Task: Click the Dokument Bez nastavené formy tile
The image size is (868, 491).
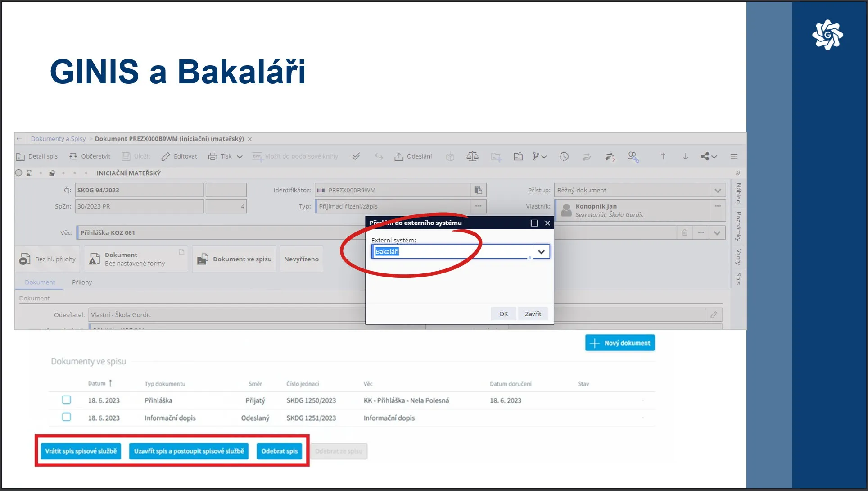Action: [x=136, y=259]
